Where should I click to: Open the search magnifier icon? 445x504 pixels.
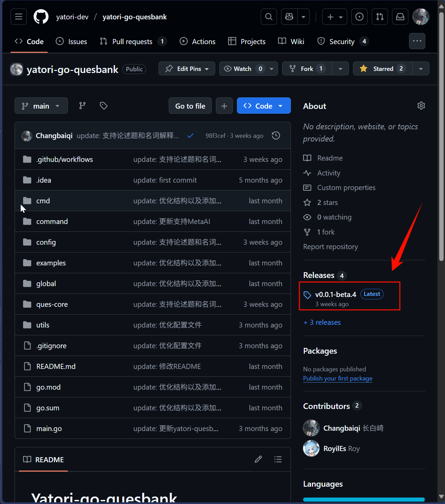(x=268, y=17)
